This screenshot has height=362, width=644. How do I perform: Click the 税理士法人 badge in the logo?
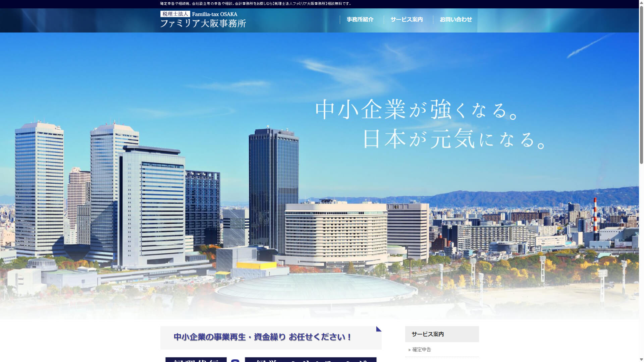pos(175,14)
